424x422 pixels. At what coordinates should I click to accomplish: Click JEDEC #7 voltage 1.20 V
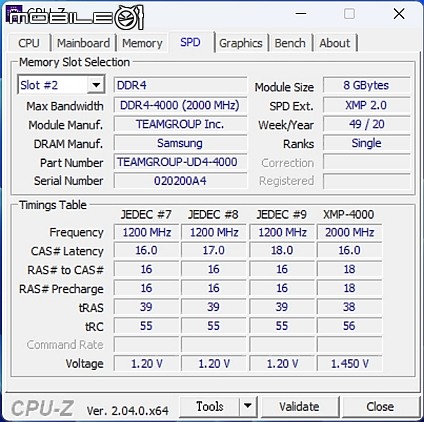(x=147, y=364)
